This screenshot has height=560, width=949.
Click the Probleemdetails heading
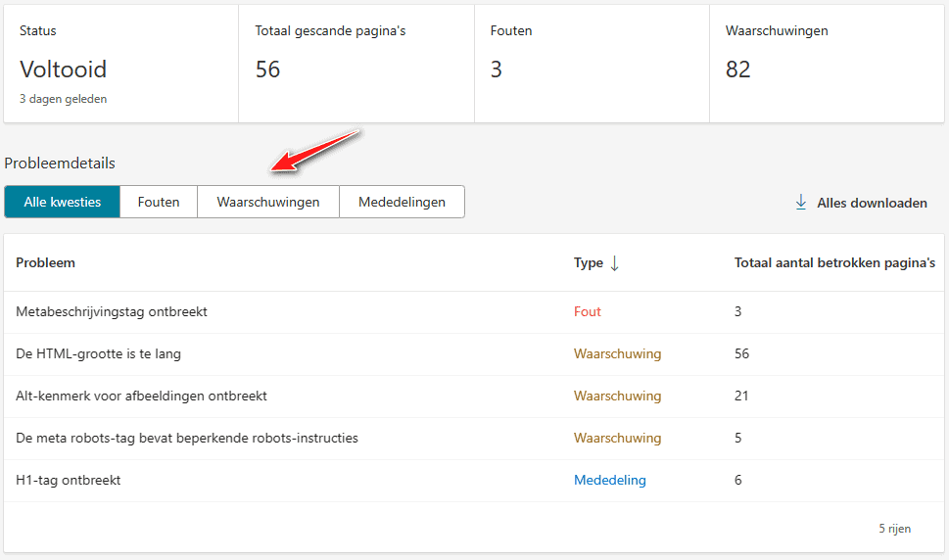(60, 163)
